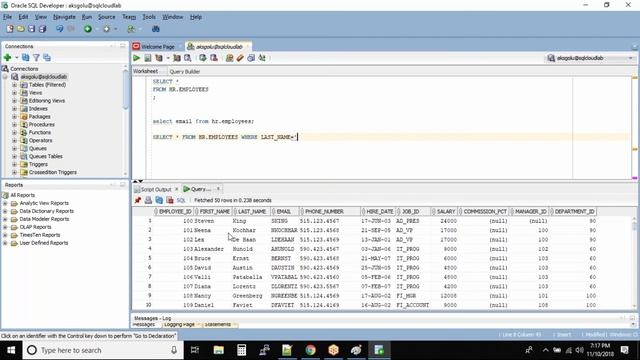Click the SQL History icon in worksheet toolbar
Image resolution: width=640 pixels, height=360 pixels.
pos(251,58)
